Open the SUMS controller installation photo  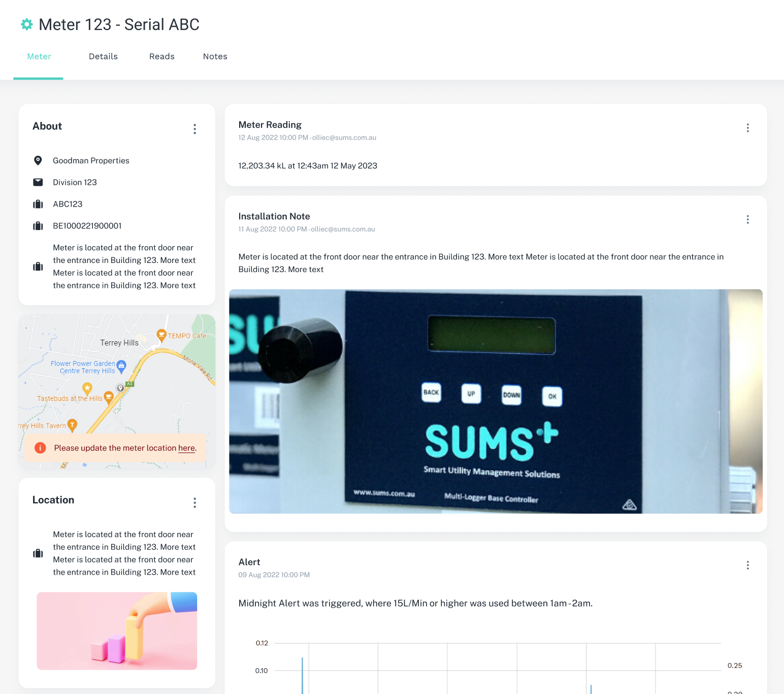[x=496, y=402]
